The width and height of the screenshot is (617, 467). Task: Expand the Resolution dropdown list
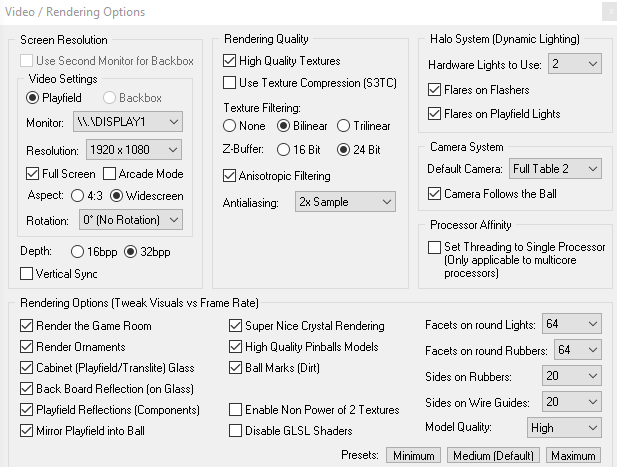point(134,150)
